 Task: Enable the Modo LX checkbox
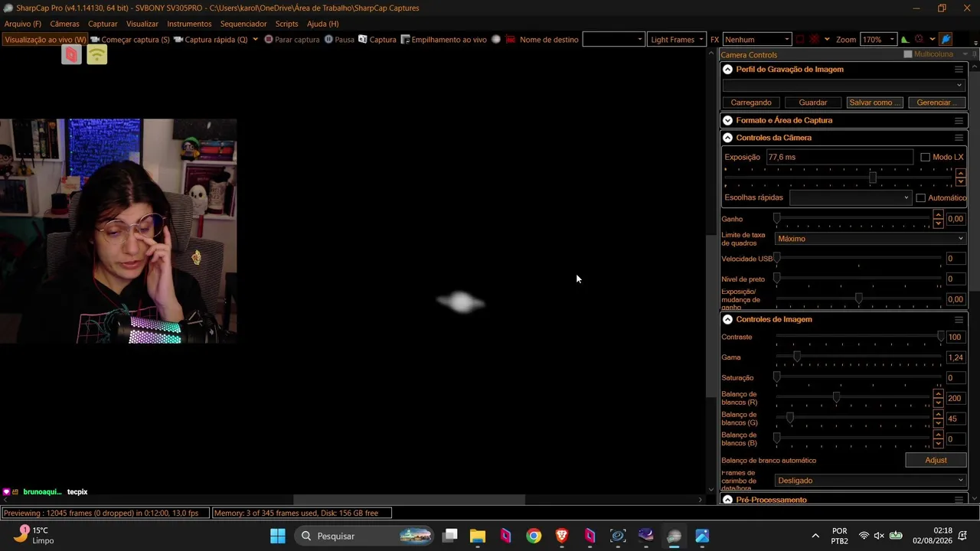click(x=925, y=157)
